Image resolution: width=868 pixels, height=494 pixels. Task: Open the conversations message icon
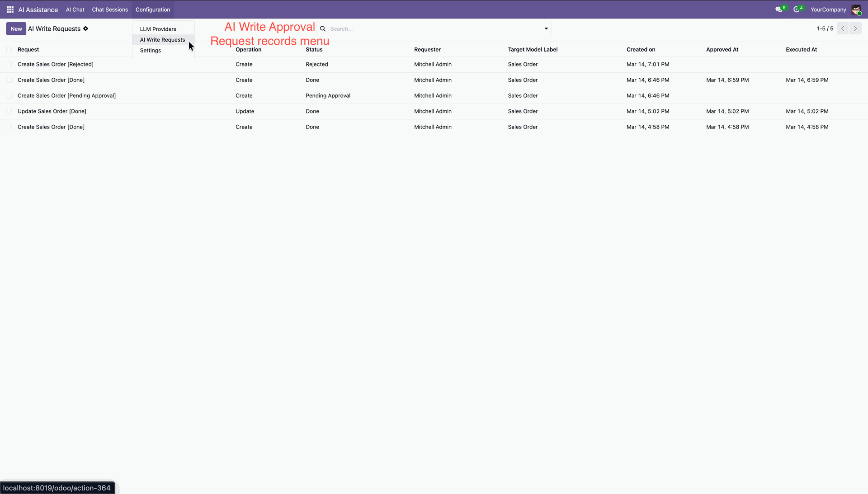click(x=778, y=9)
